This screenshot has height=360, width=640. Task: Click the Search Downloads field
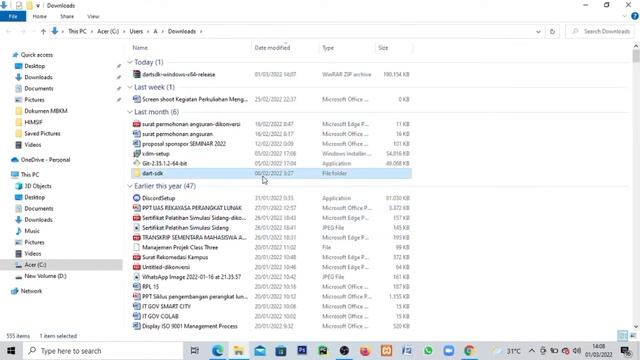601,31
